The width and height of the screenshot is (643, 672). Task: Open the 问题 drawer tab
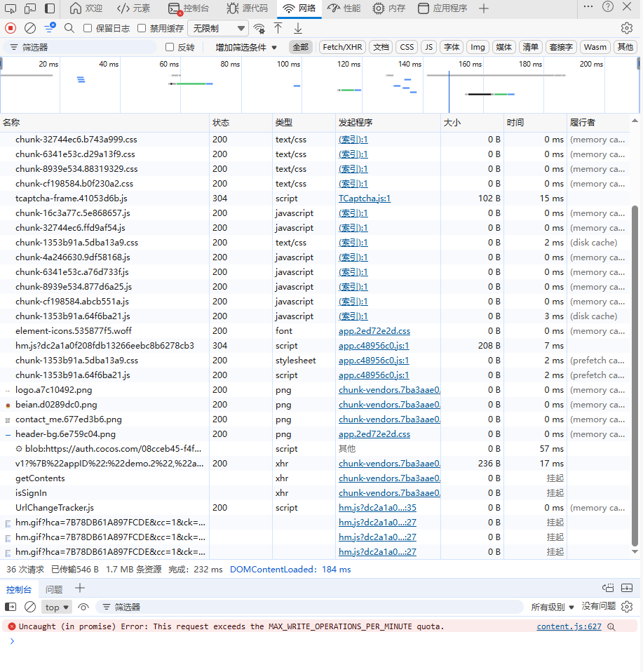click(54, 589)
